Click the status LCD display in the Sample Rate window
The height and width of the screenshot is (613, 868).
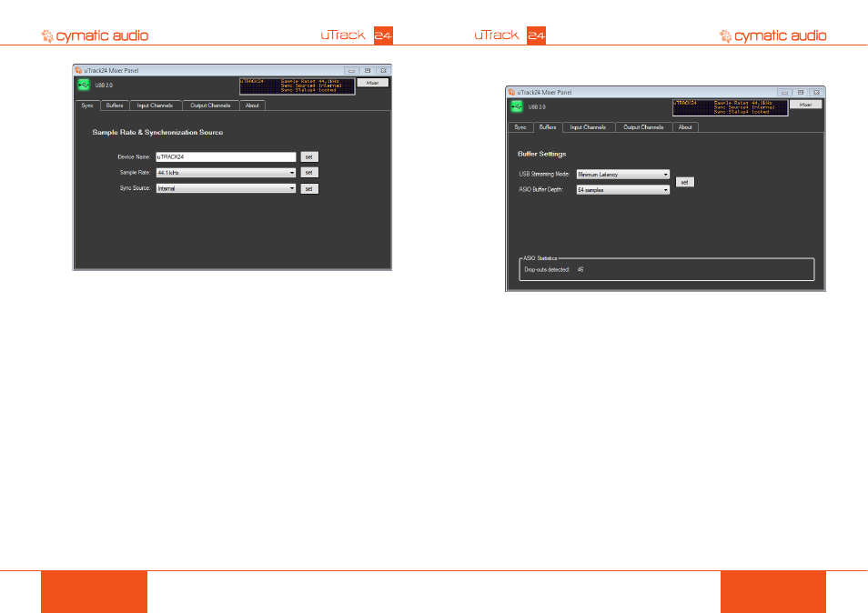click(x=298, y=86)
